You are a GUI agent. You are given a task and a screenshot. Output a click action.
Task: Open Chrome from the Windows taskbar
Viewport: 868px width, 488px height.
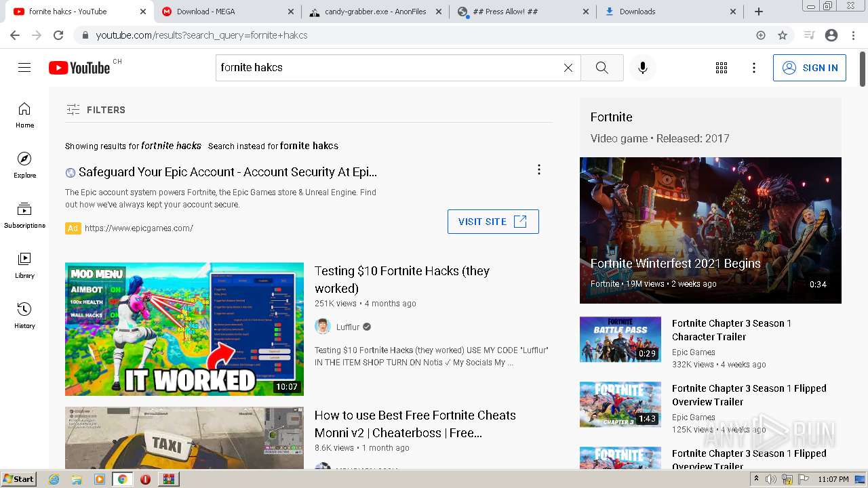tap(122, 479)
